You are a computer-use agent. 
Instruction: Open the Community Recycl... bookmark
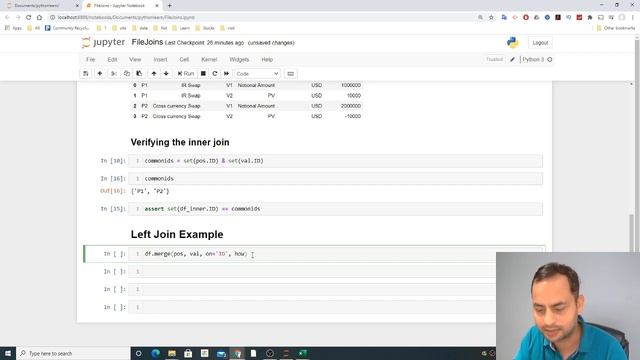[x=67, y=28]
